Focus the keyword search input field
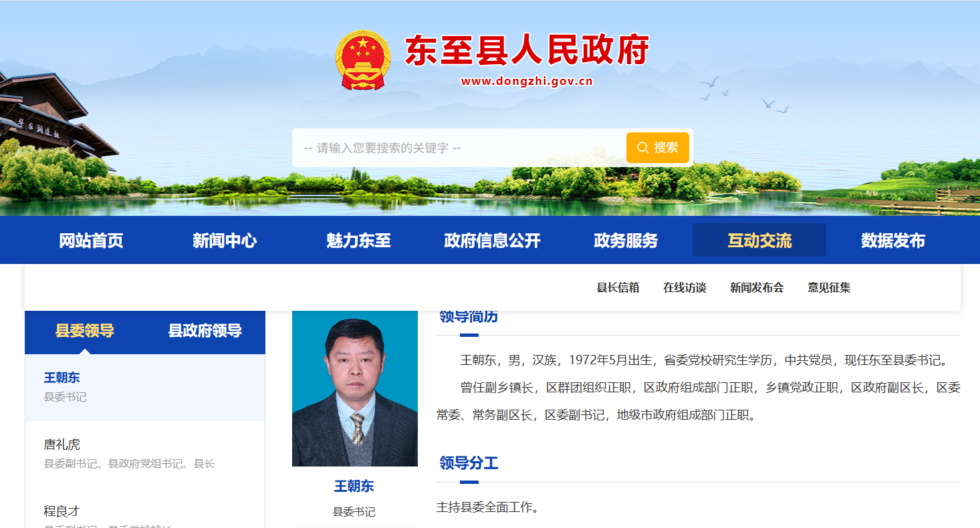980x528 pixels. (x=459, y=148)
